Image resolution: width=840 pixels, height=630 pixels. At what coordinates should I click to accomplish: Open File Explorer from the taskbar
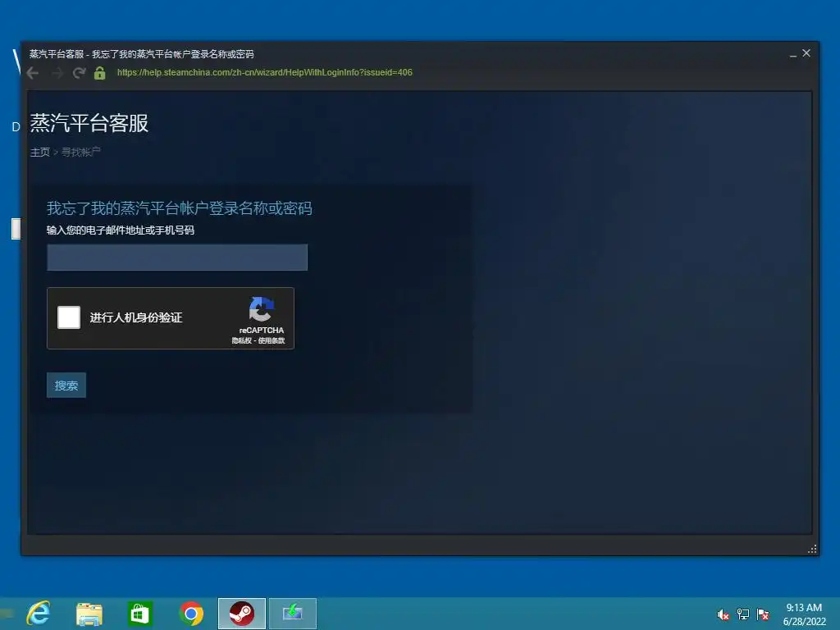tap(89, 614)
